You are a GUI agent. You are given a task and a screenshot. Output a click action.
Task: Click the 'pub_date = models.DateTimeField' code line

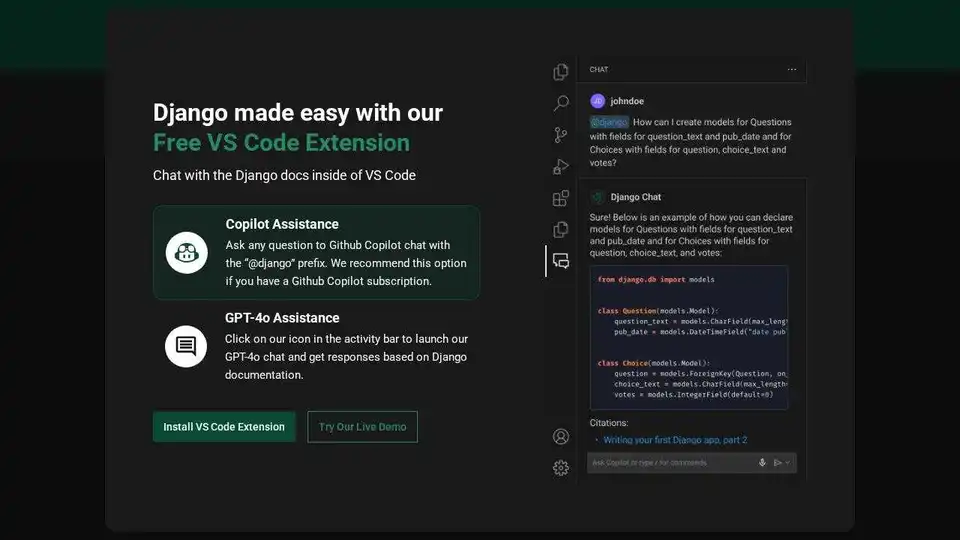coord(700,332)
